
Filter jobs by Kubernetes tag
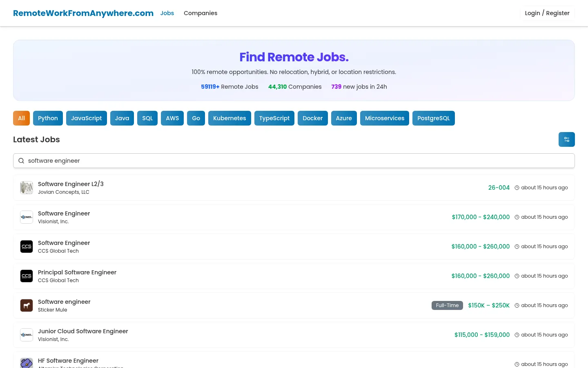point(229,118)
